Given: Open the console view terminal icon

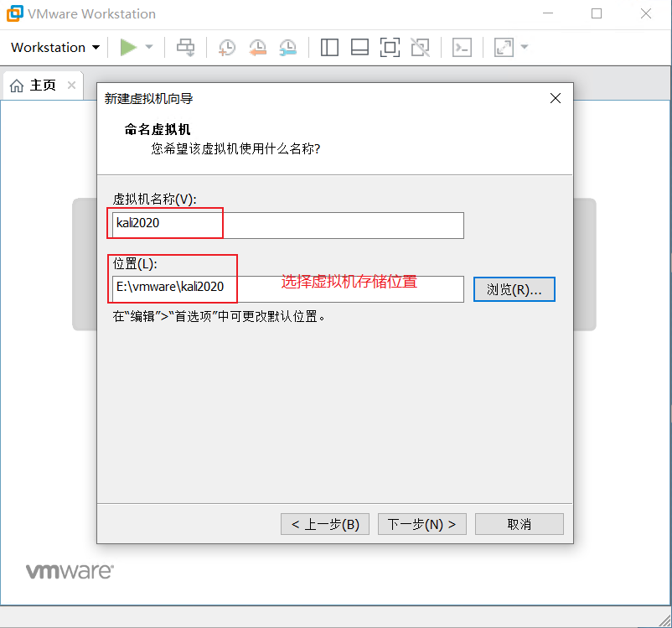Looking at the screenshot, I should pyautogui.click(x=462, y=47).
